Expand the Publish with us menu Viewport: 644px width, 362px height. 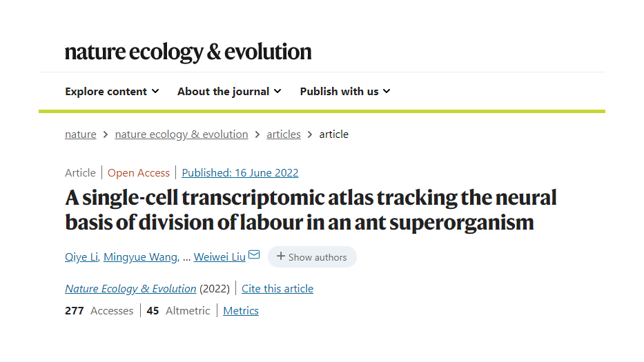[x=345, y=92]
